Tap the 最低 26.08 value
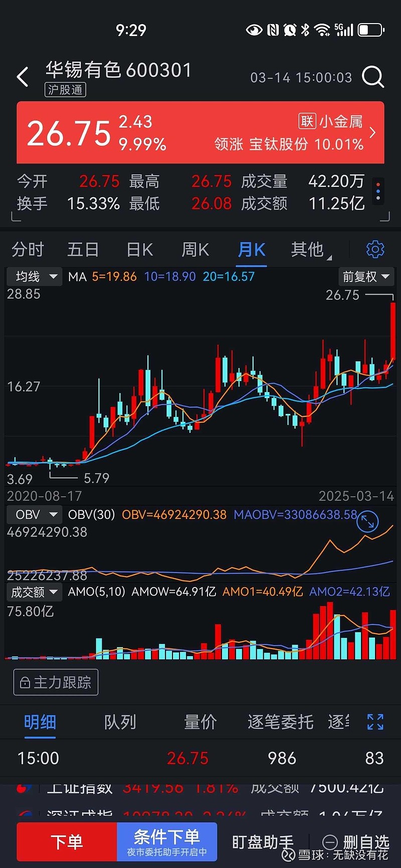 (x=212, y=203)
